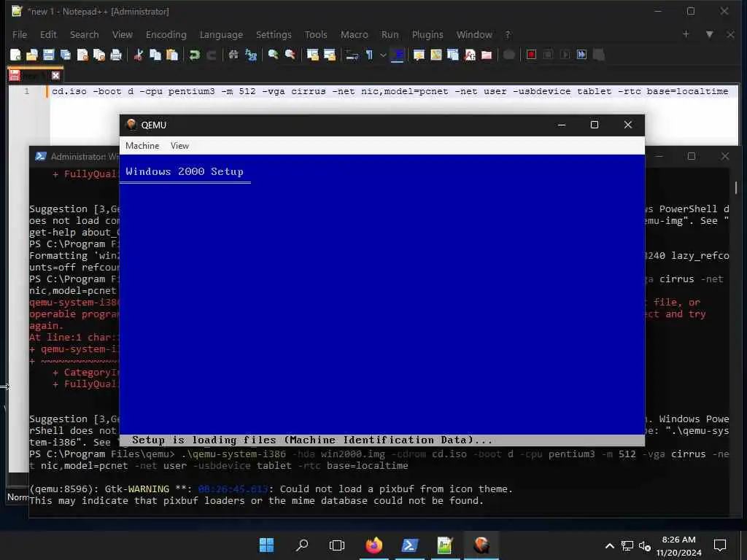The image size is (747, 560).
Task: Open the Folder as Workspace panel
Action: 487,55
